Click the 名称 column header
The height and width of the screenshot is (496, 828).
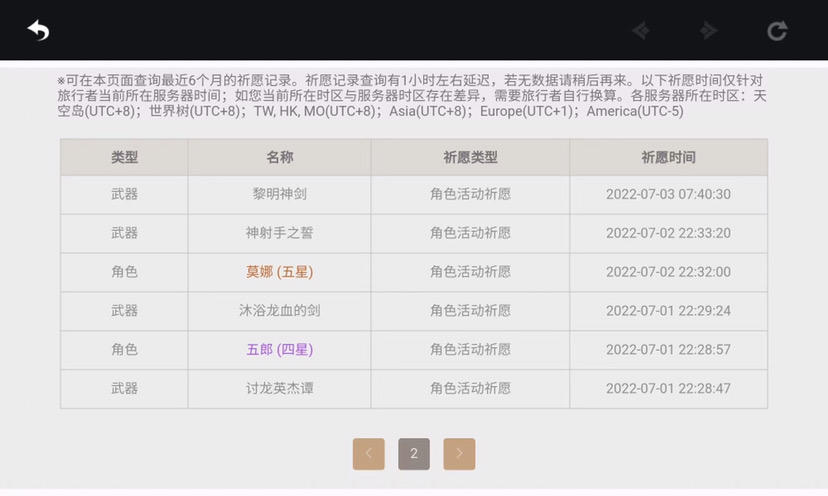pos(279,157)
